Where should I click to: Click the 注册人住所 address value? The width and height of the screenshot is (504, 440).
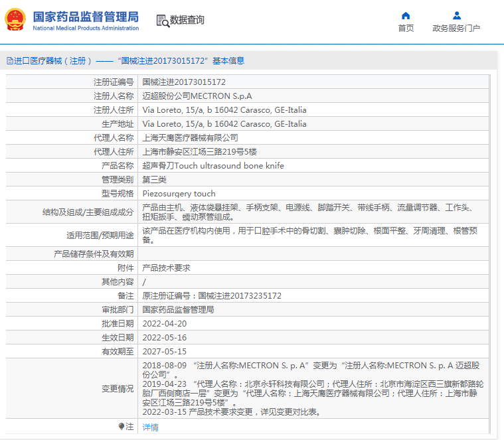click(224, 110)
